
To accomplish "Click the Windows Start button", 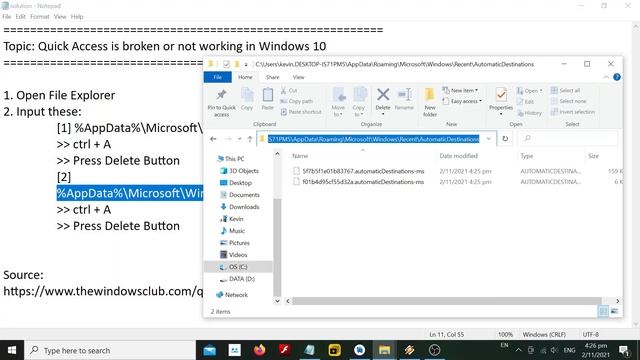I will click(12, 350).
